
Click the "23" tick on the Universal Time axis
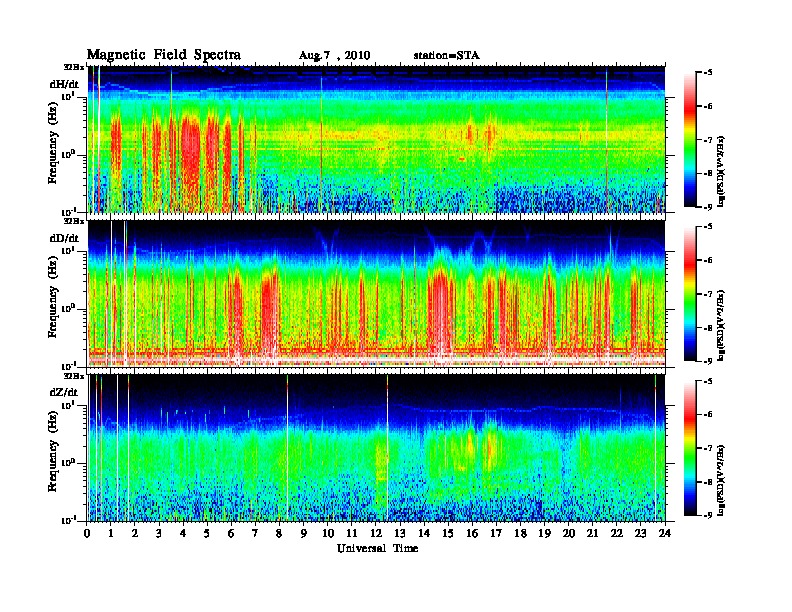pos(641,534)
